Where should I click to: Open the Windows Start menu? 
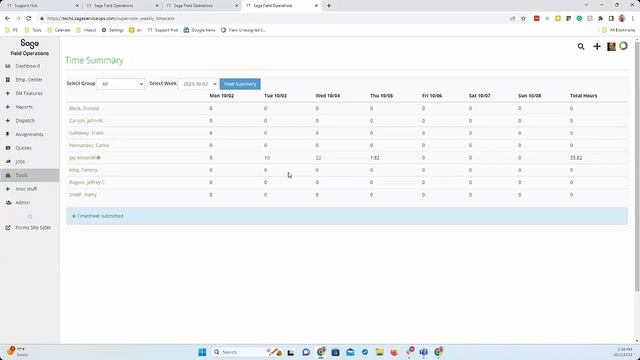point(202,352)
